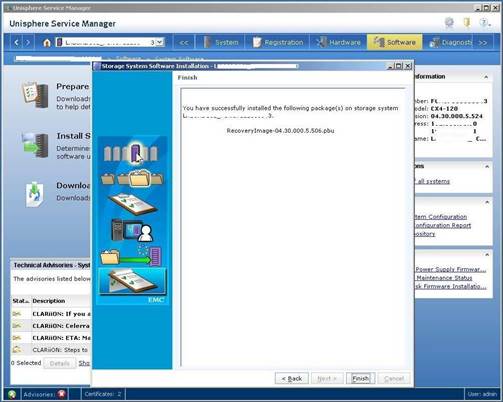The image size is (503, 402).
Task: Open the Maintenance Status link
Action: click(x=443, y=278)
